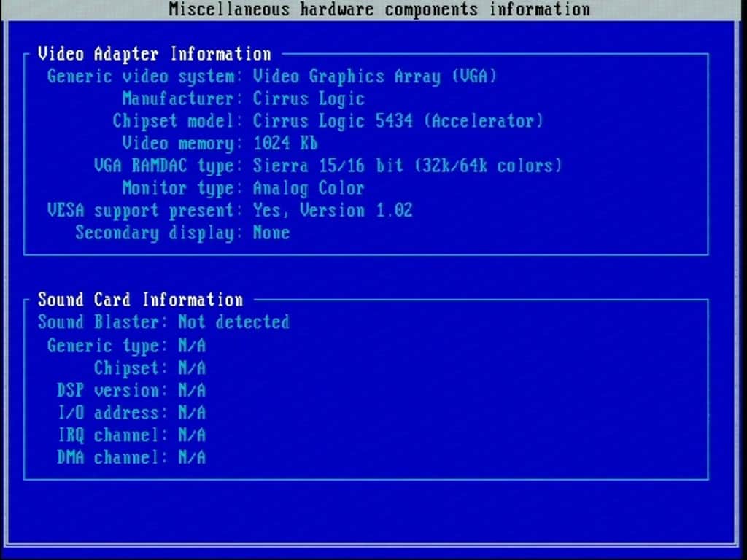Select the N/A value for sound Chipset
The image size is (747, 560).
(192, 368)
